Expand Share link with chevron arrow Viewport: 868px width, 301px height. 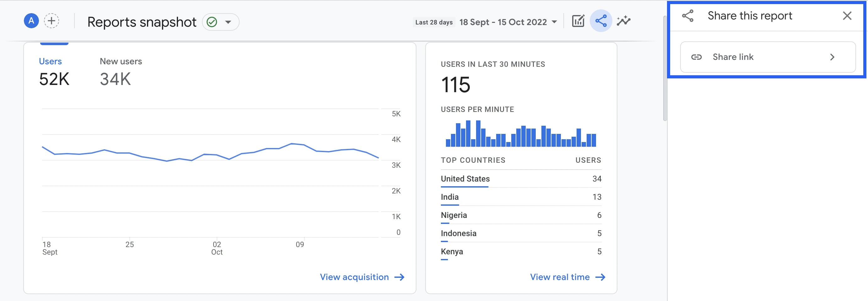tap(832, 57)
